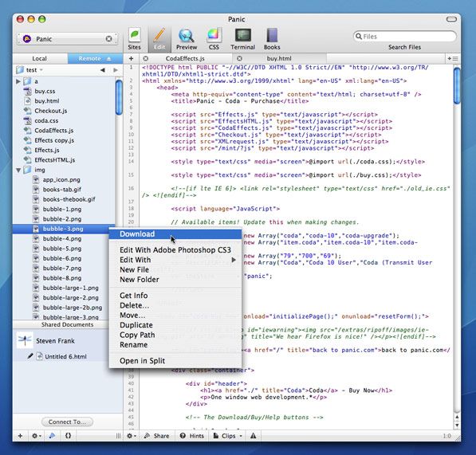Open the CSS editor view
The height and width of the screenshot is (455, 476).
point(214,39)
